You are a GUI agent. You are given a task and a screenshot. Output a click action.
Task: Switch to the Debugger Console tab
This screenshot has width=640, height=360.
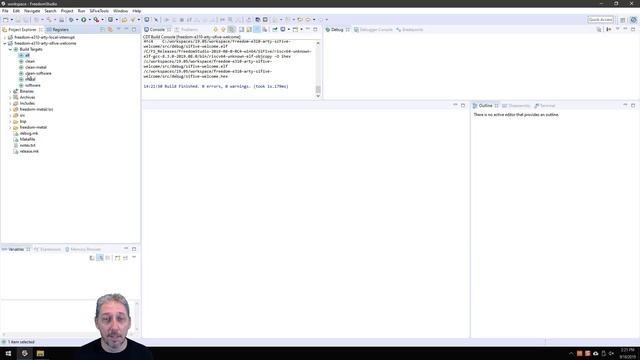(x=373, y=30)
